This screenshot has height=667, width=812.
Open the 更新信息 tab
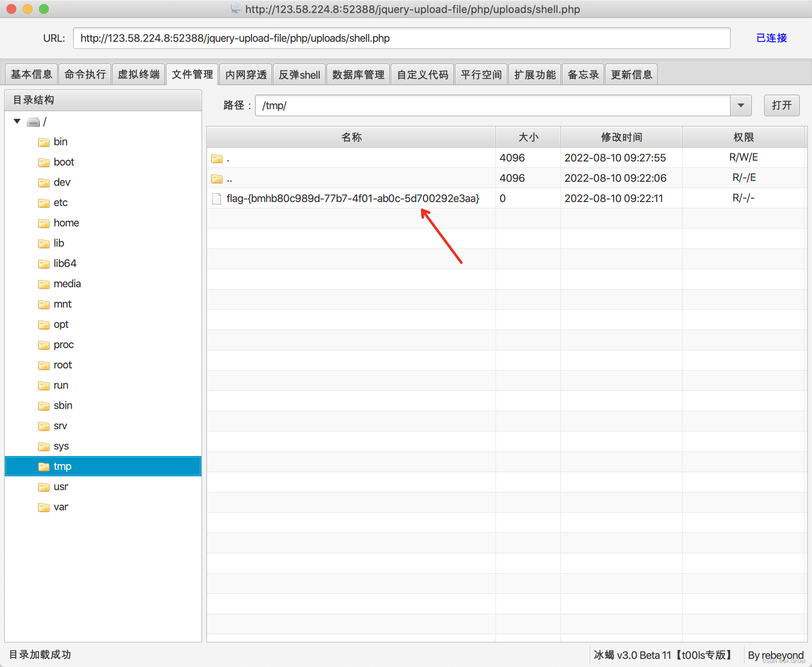click(631, 75)
